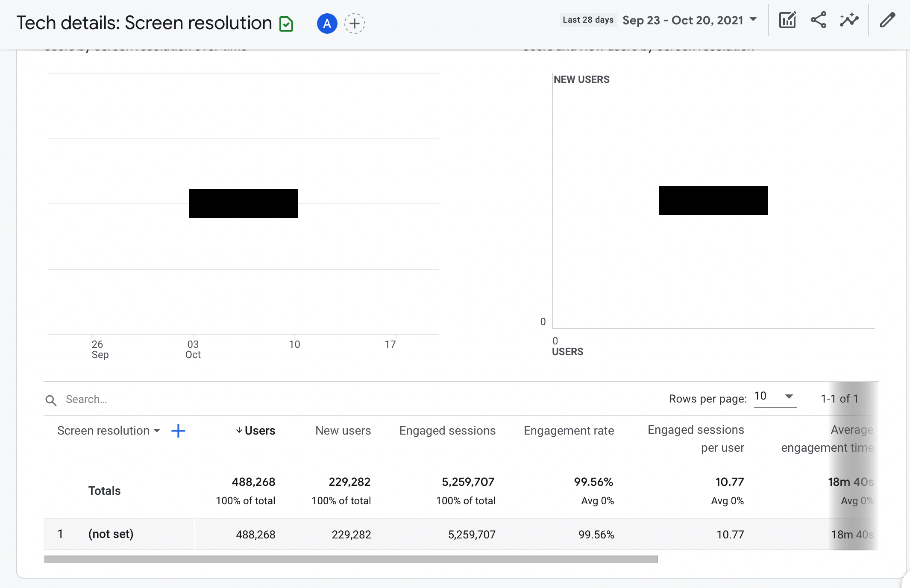This screenshot has height=588, width=910.
Task: Click the horizontal table scrollbar
Action: pos(350,559)
